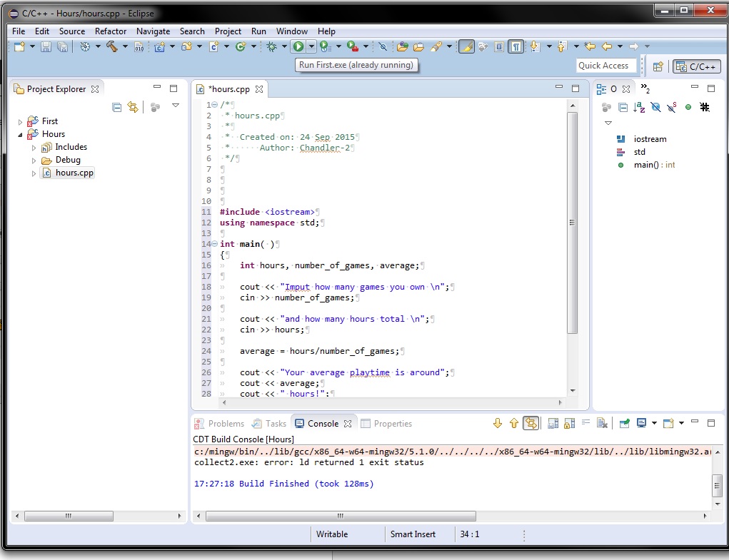The image size is (729, 560).
Task: Toggle Mark Occurrences highlighter button
Action: pos(466,46)
